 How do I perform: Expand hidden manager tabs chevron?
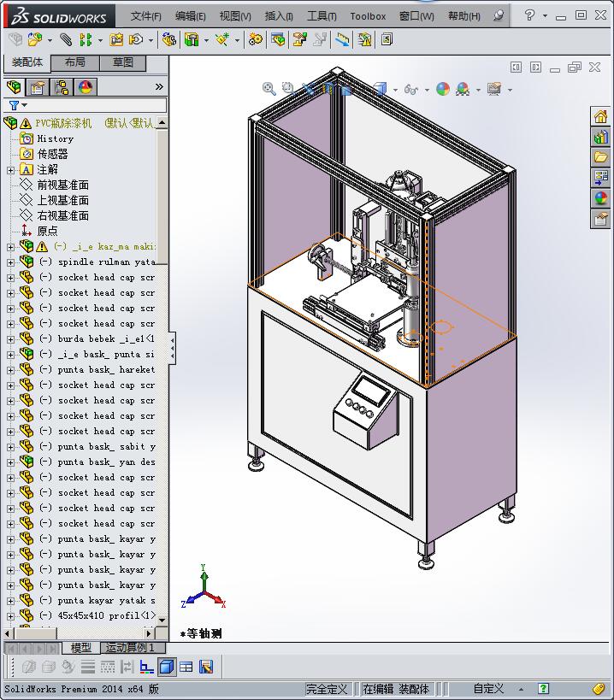point(159,86)
